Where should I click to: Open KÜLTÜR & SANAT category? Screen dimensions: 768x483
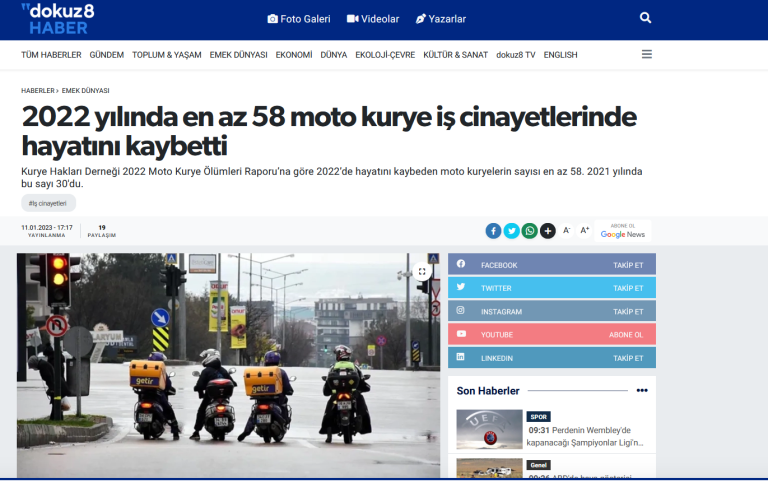(x=456, y=55)
